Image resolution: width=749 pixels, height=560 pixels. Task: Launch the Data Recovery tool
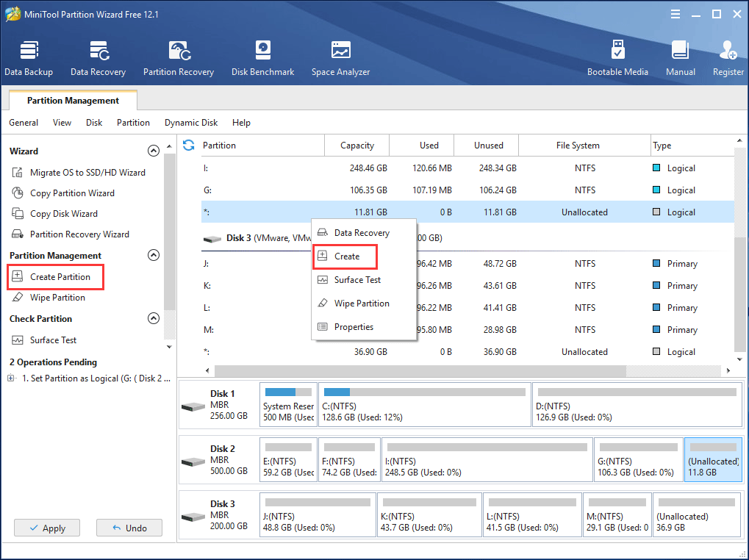click(x=98, y=58)
